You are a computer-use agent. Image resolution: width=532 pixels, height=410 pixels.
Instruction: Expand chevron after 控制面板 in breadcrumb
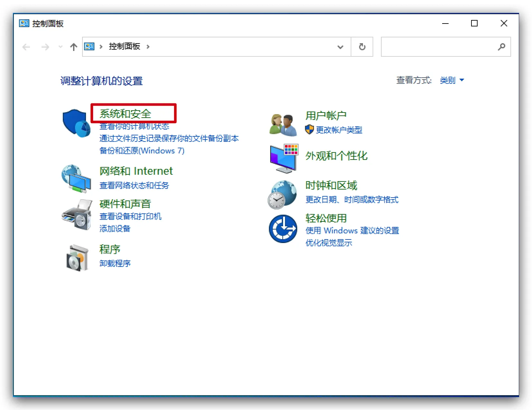[x=148, y=47]
